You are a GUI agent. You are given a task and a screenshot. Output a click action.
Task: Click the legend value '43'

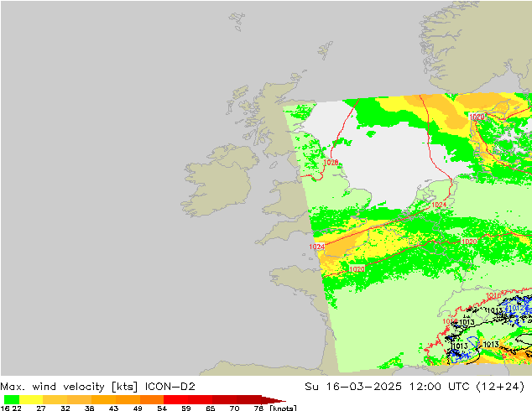(x=113, y=408)
